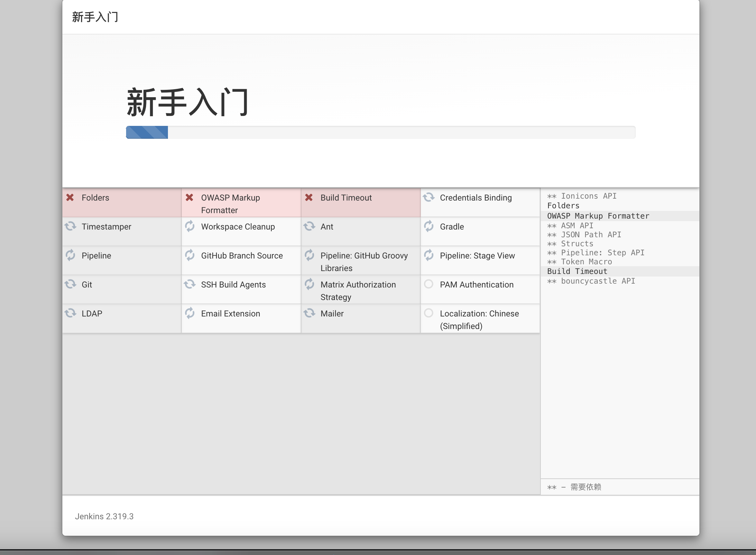Select the Pipeline: Stage View entry
This screenshot has width=756, height=555.
(x=477, y=255)
